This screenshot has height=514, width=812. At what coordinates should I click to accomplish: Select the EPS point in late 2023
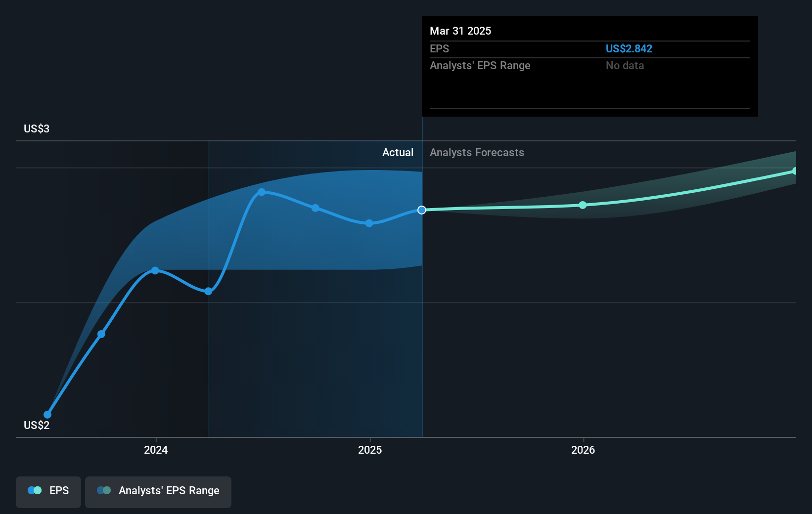101,334
